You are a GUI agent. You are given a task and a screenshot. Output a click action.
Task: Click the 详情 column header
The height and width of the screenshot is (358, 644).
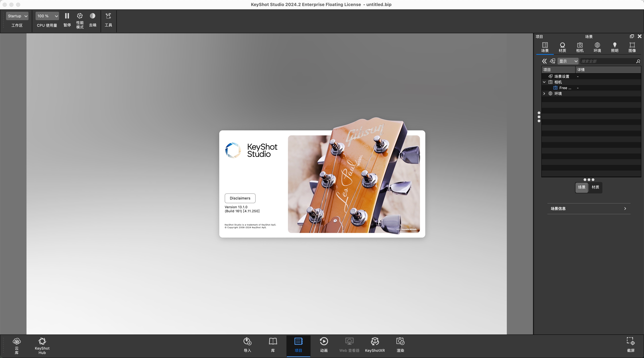coord(608,70)
